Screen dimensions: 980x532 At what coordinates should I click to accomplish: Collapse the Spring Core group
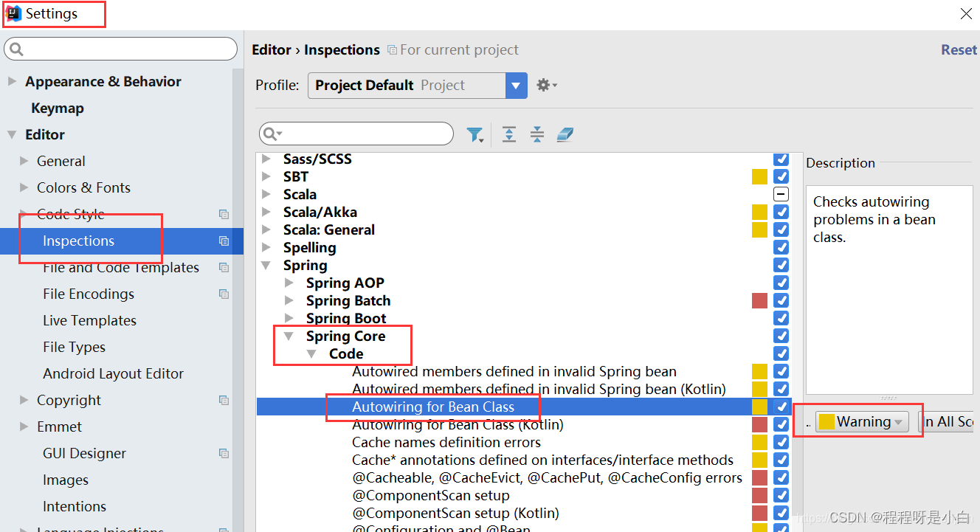[289, 336]
